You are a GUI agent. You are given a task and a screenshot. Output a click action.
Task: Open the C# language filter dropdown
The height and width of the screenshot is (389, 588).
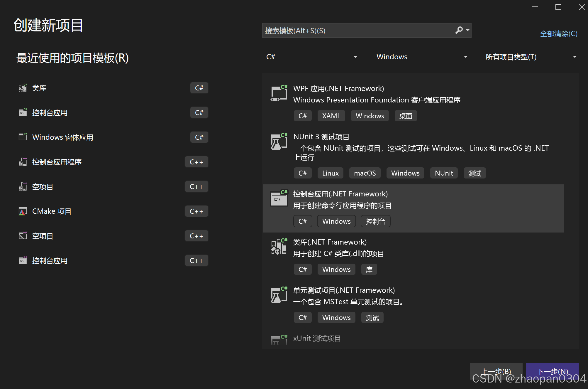[311, 57]
